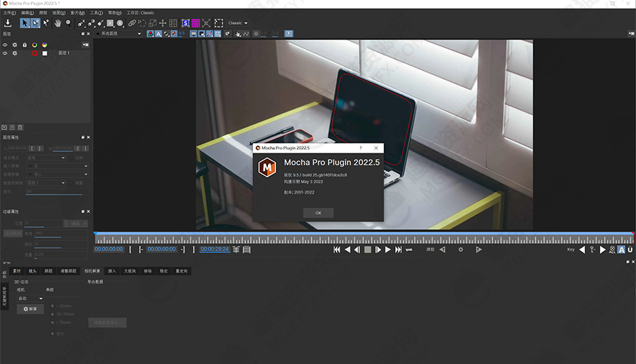Go to previous keyframe arrow
The image size is (636, 364).
(x=582, y=249)
